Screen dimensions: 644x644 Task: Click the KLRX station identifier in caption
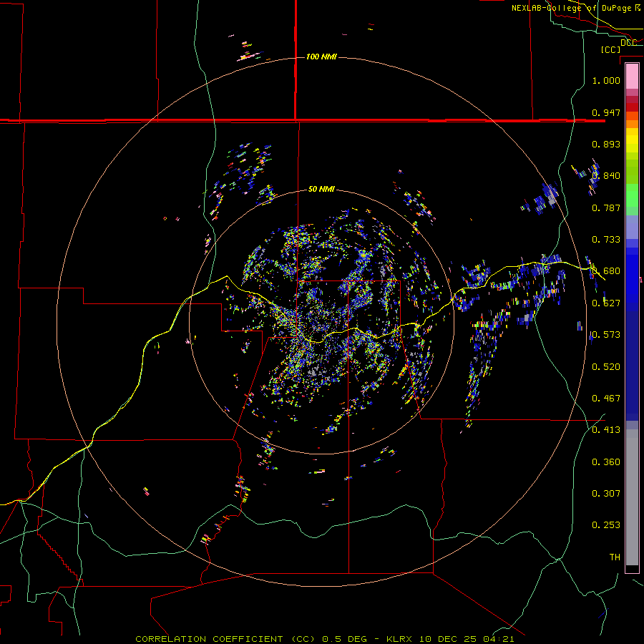399,639
